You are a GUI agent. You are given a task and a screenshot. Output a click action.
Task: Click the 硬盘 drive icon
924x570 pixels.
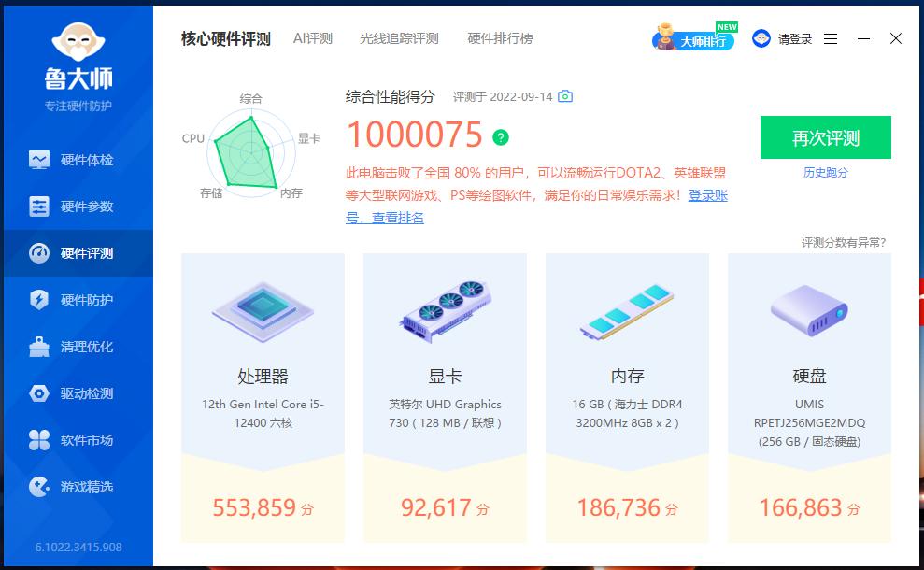[x=810, y=310]
